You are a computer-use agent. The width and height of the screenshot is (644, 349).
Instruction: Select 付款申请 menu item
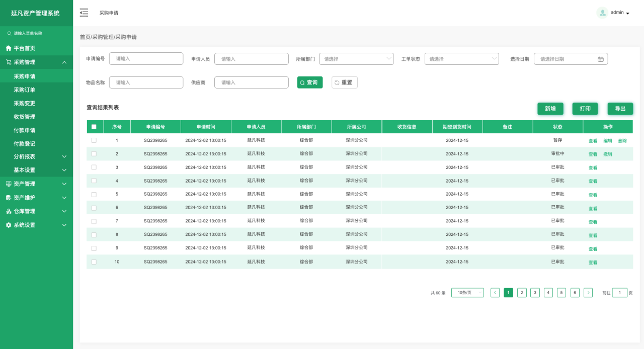click(24, 130)
